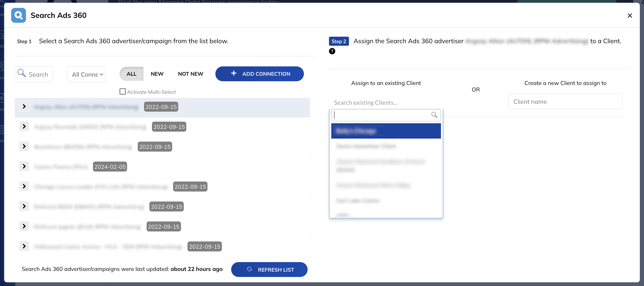Click the magnifier icon in client dropdown search

434,115
